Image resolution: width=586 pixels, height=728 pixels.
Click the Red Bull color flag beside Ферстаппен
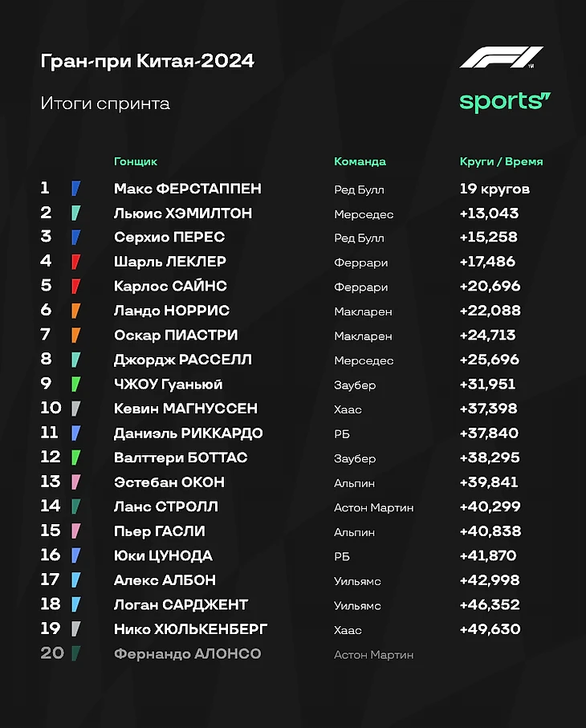point(75,189)
